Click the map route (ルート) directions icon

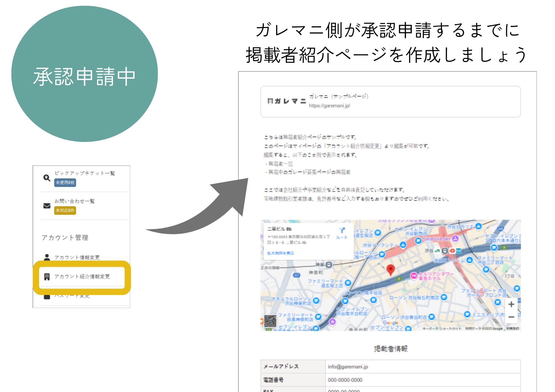click(x=342, y=231)
